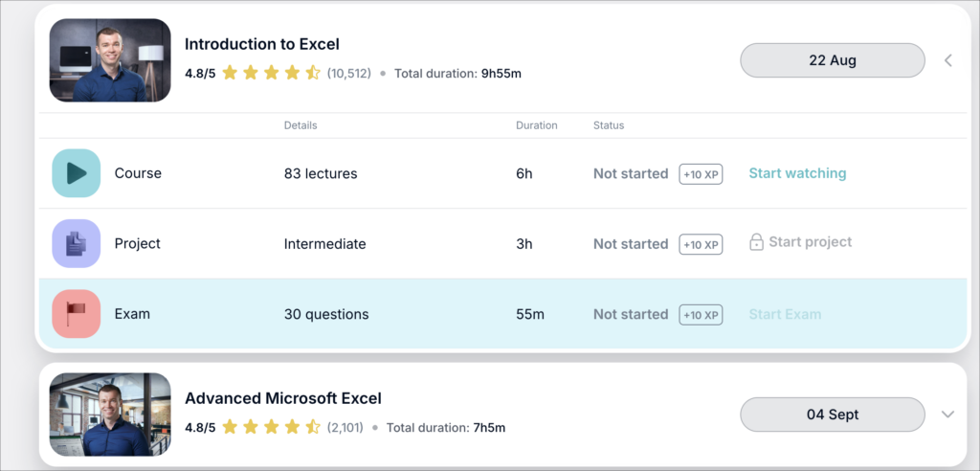Collapse the Introduction to Excel course card
This screenshot has width=980, height=471.
point(948,60)
